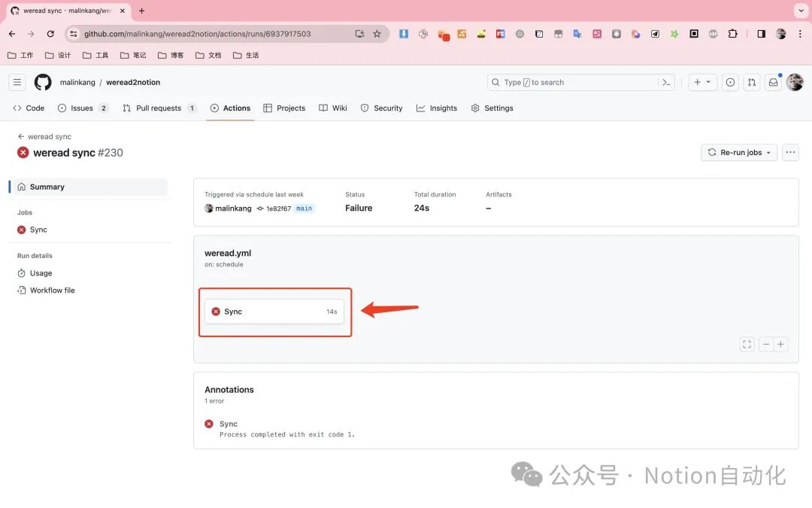Close the weread sync browser tab

123,11
